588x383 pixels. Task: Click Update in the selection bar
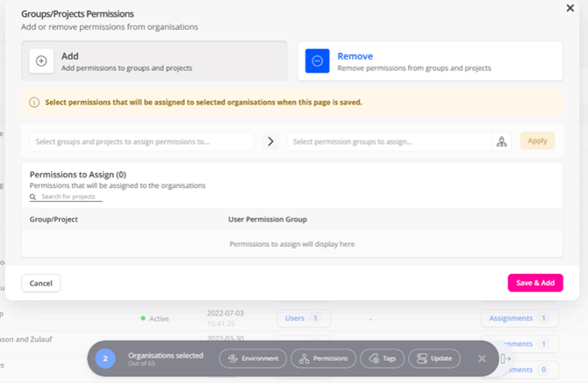pyautogui.click(x=434, y=358)
